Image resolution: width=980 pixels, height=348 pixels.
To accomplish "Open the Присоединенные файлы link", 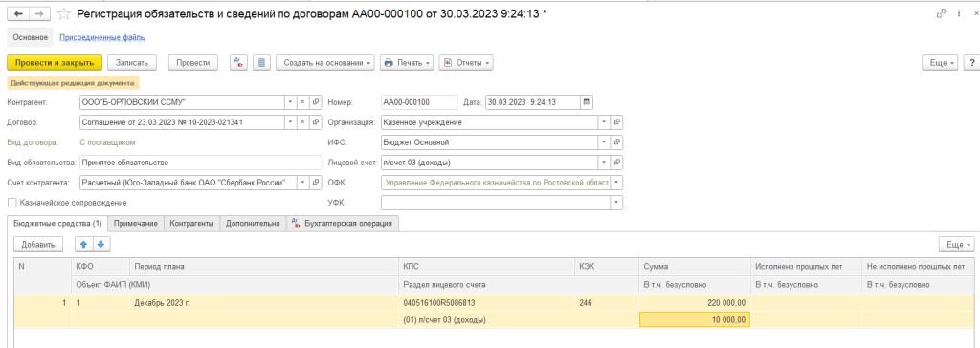I will point(102,37).
